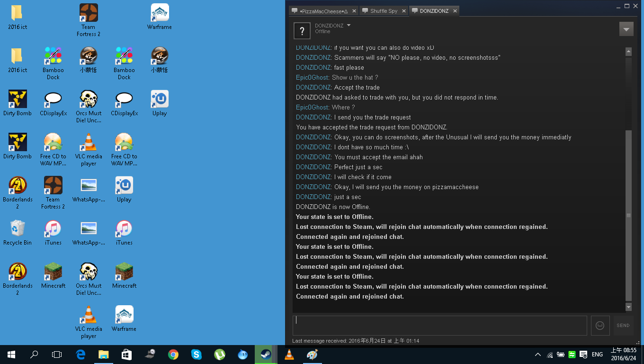Select the Recycle Bin desktop icon
This screenshot has width=644, height=364.
(18, 232)
